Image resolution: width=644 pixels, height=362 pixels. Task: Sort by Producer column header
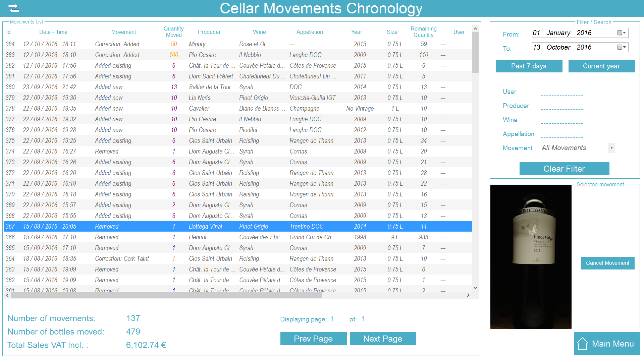click(209, 32)
